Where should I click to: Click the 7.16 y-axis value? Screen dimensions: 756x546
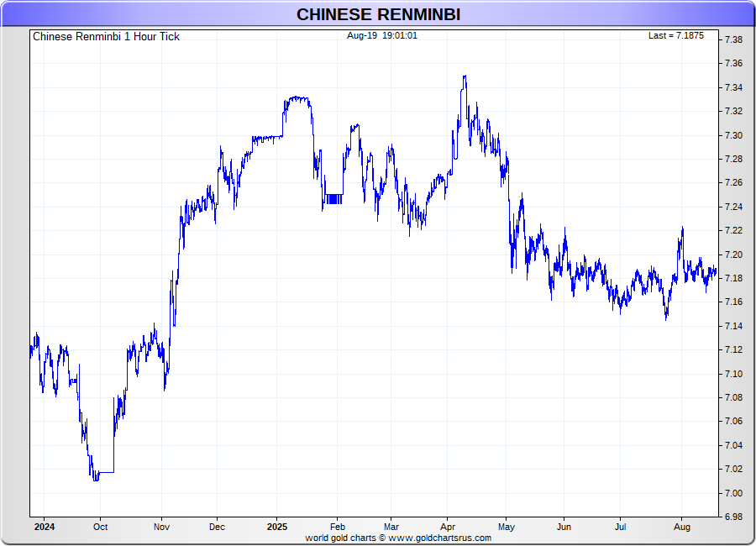pos(734,302)
